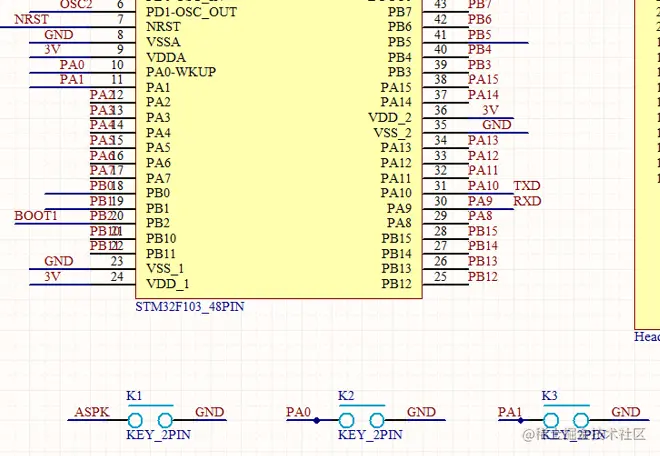Click the 3V net label at pin 36

point(490,110)
